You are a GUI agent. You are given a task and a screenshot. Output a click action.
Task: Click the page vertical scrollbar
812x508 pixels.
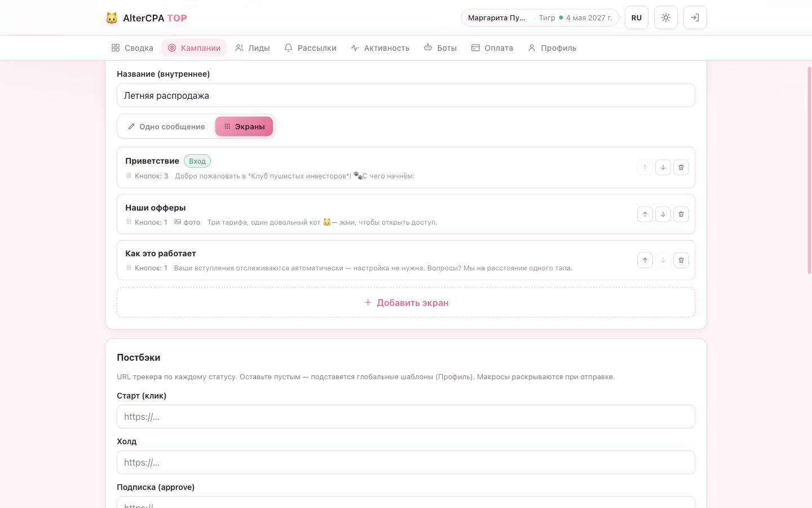click(809, 169)
